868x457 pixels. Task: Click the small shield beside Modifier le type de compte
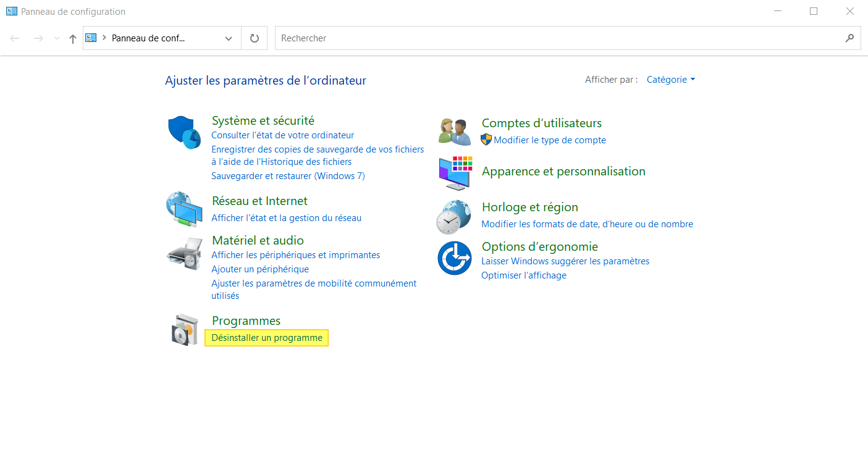486,140
